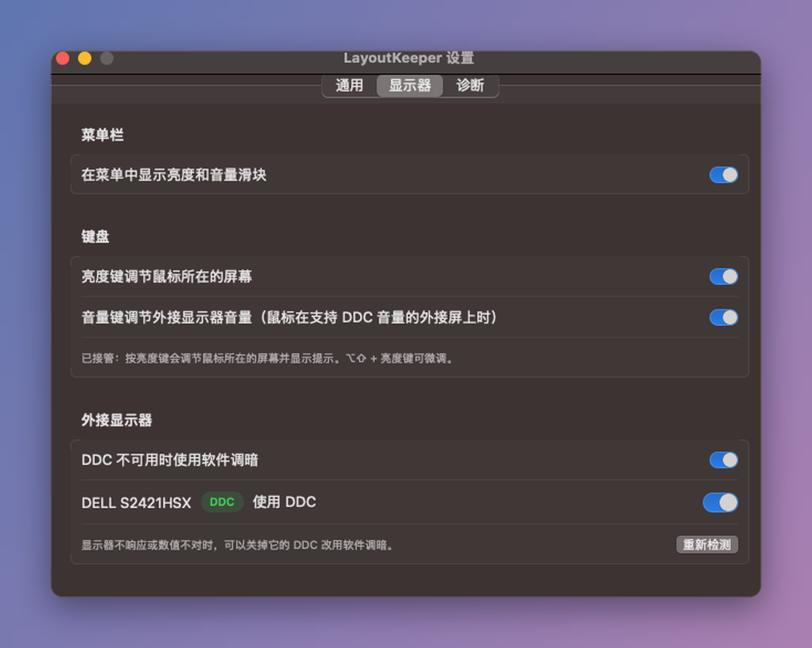Click the 已接管 hint text
The width and height of the screenshot is (812, 648).
267,358
